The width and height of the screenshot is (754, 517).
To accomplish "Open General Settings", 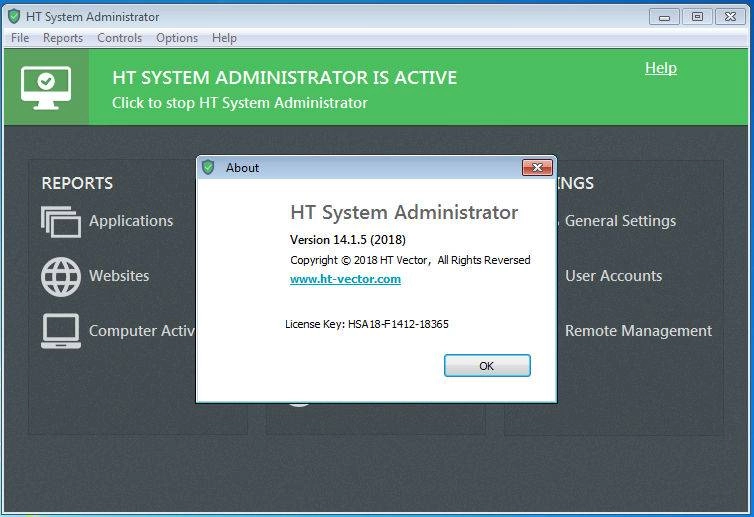I will [x=620, y=221].
